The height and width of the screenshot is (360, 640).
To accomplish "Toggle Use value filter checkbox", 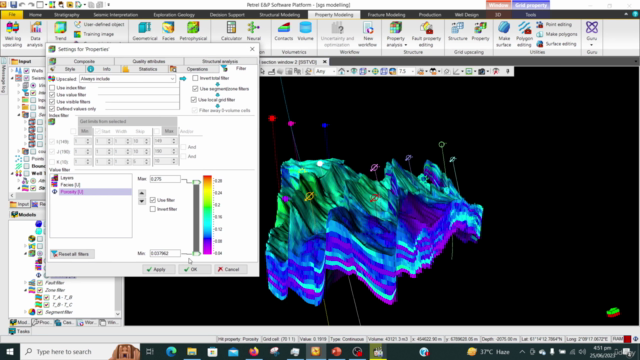I will [52, 95].
